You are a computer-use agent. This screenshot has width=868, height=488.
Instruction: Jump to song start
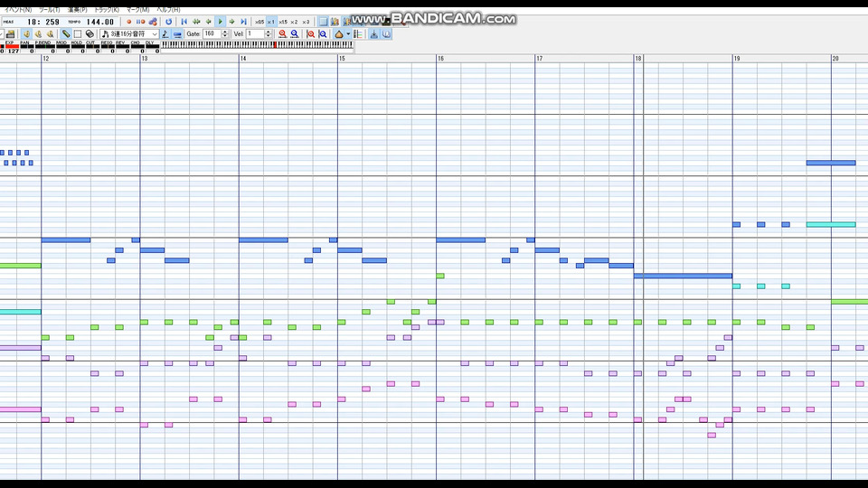[x=184, y=22]
